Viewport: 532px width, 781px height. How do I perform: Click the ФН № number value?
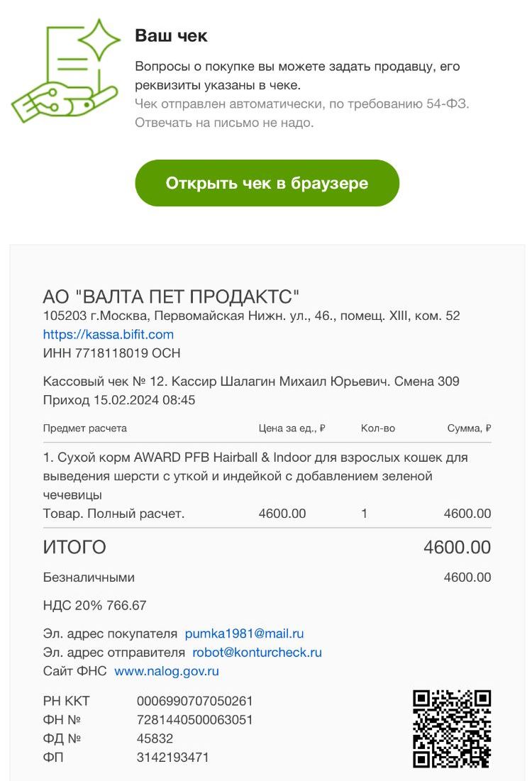click(x=195, y=720)
